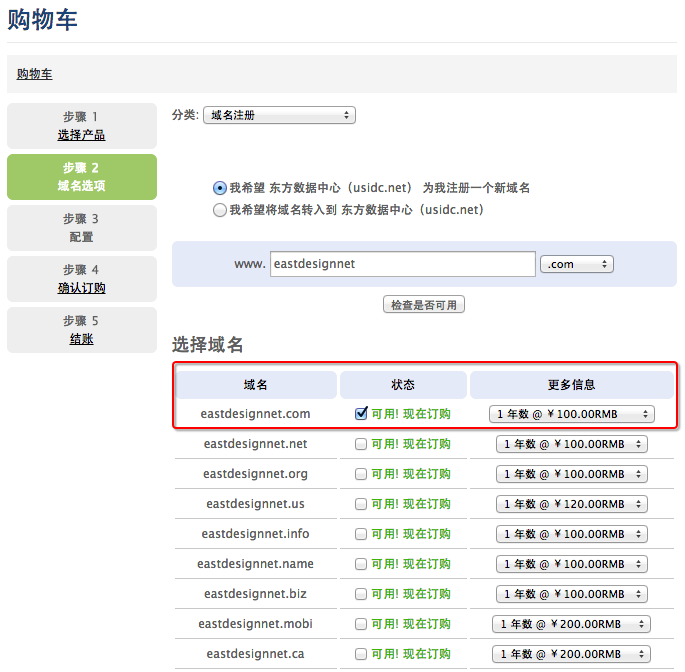
Task: Select the transfer domain to usidc.net radio option
Action: 219,210
